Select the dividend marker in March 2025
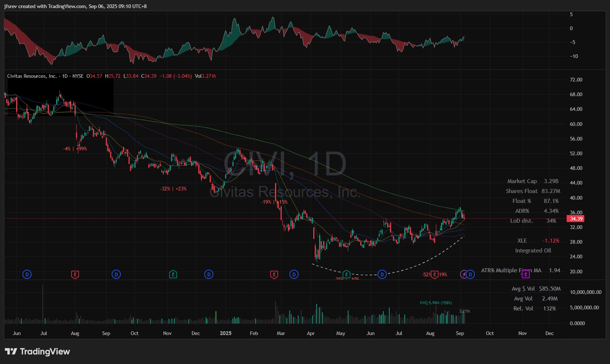Image resolution: width=610 pixels, height=364 pixels. coord(294,274)
